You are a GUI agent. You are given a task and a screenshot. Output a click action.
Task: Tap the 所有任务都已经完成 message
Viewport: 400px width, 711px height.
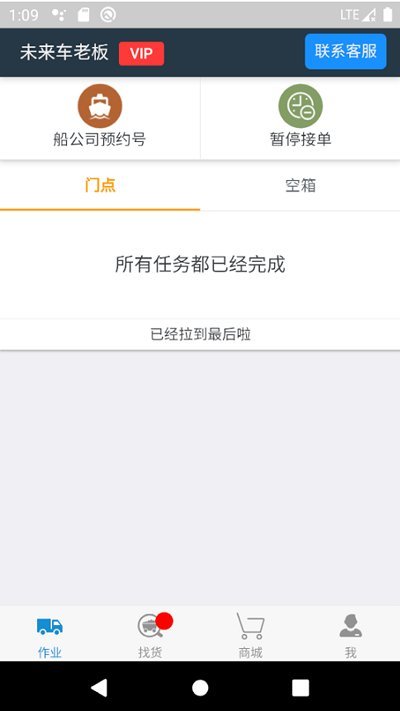[x=200, y=264]
